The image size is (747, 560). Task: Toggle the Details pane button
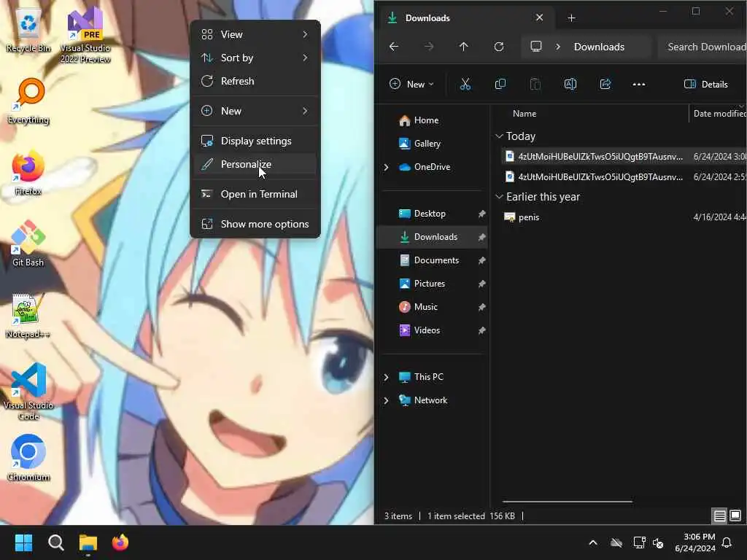coord(705,85)
